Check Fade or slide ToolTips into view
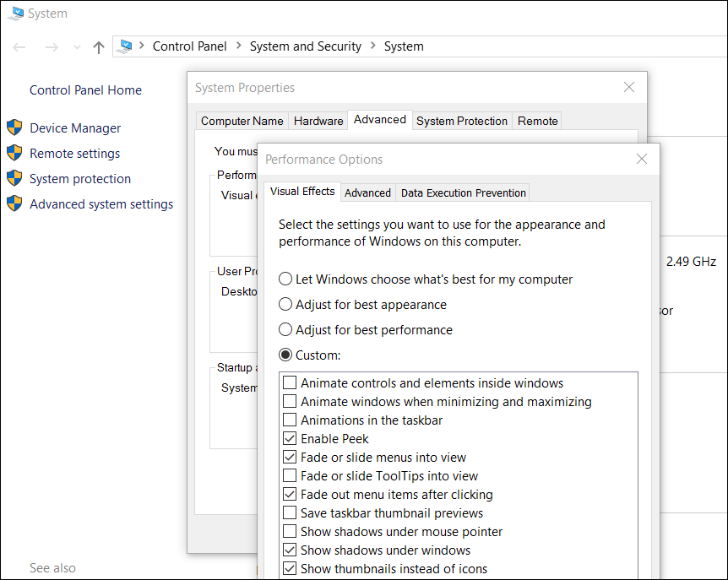Viewport: 728px width, 580px height. click(290, 475)
